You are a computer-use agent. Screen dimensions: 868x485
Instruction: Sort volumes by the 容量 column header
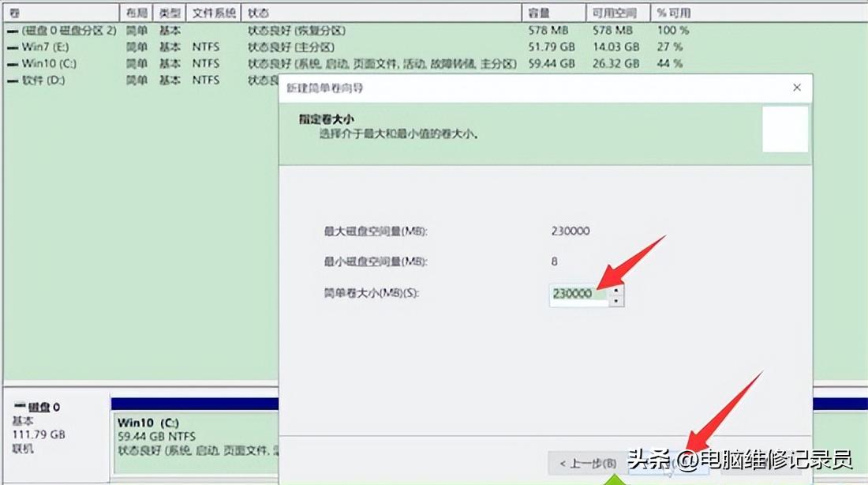[x=552, y=12]
